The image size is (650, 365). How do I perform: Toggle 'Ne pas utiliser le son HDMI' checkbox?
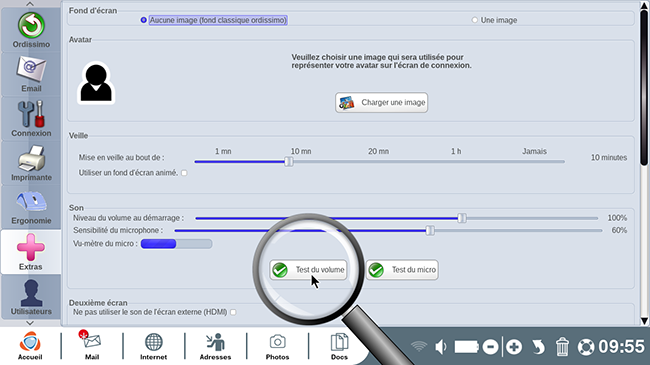click(x=233, y=312)
